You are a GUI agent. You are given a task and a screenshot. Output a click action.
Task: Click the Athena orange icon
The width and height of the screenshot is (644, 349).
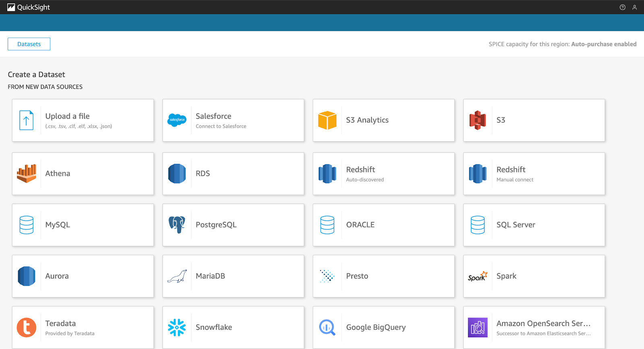(x=27, y=173)
